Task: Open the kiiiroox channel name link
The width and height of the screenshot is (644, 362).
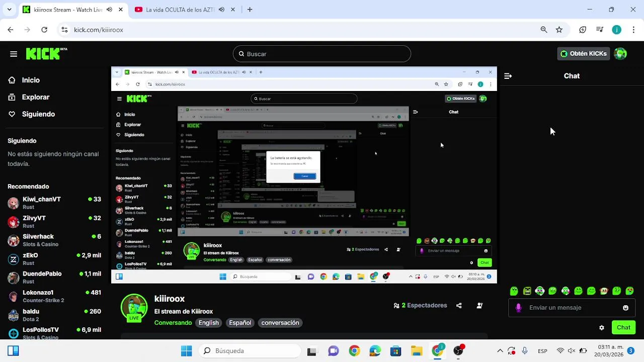Action: 170,299
